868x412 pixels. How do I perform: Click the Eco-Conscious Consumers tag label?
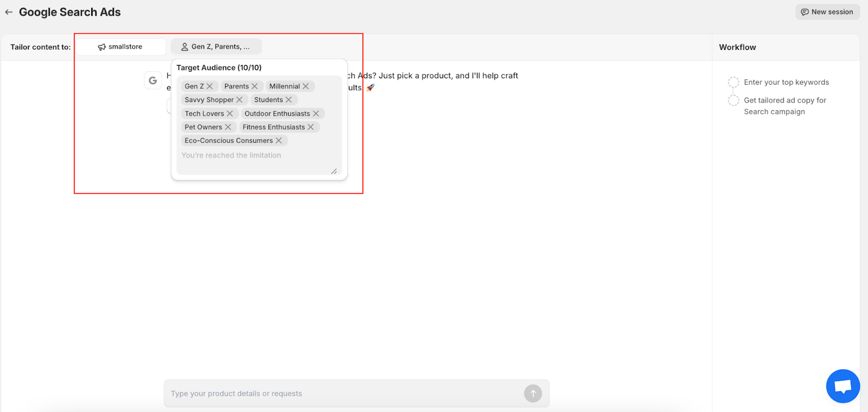[x=229, y=141]
